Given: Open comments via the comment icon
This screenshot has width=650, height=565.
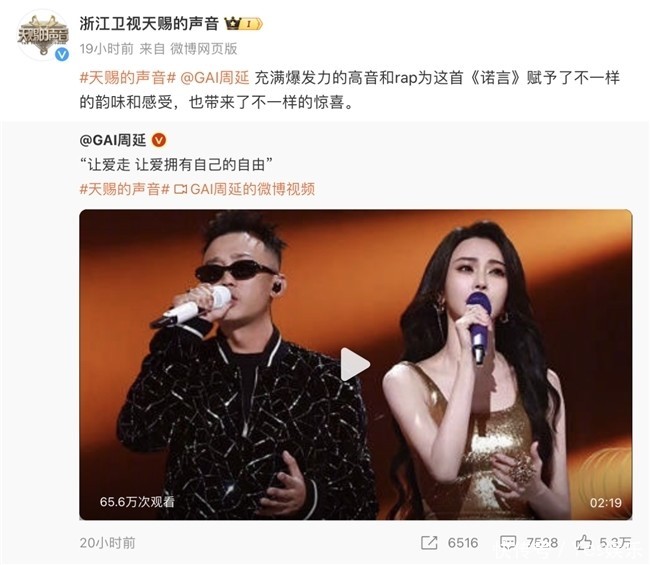Looking at the screenshot, I should tap(508, 543).
